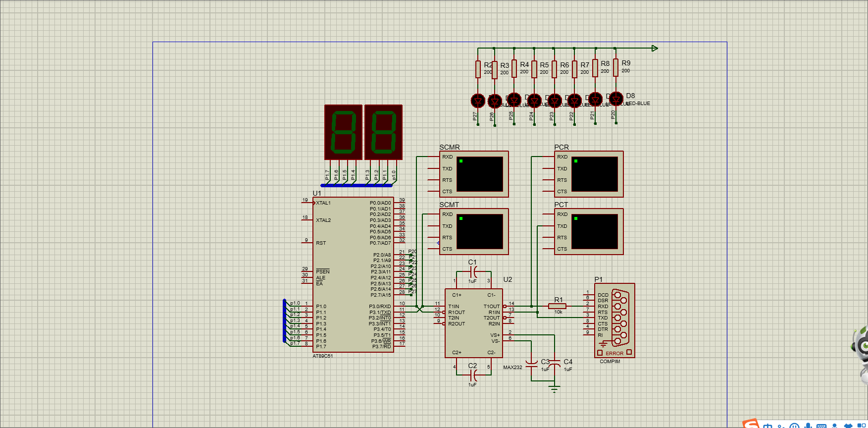Click the PCR virtual terminal screen
868x428 pixels.
click(x=595, y=174)
